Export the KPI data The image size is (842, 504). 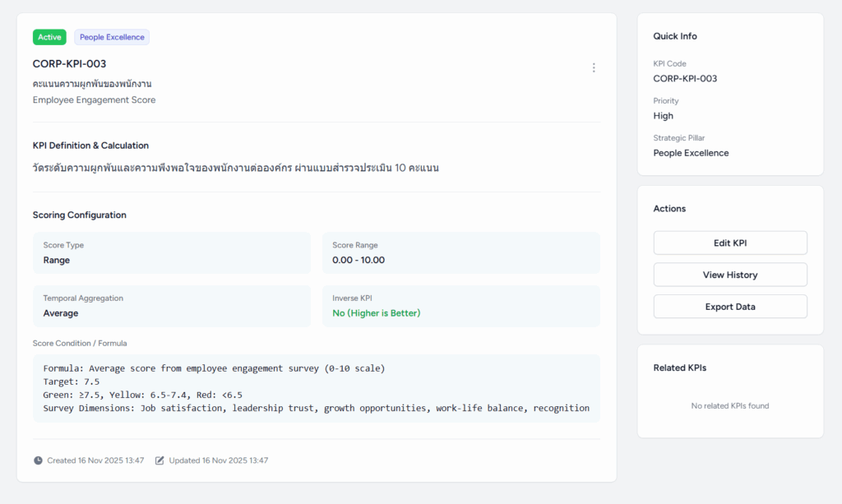(x=729, y=307)
